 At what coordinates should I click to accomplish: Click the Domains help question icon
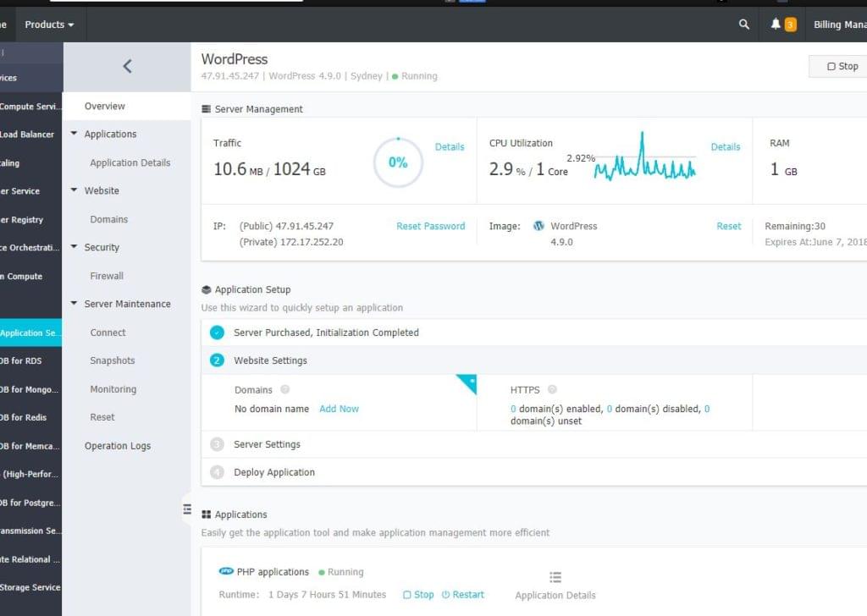[284, 390]
